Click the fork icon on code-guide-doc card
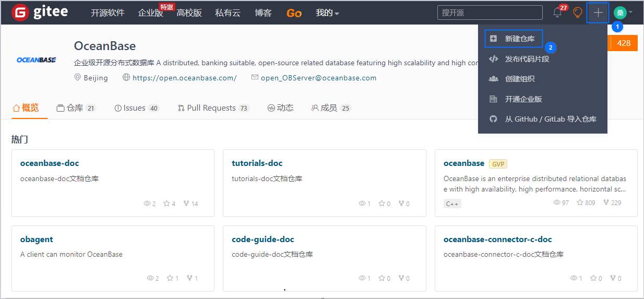Image resolution: width=644 pixels, height=299 pixels. coord(401,278)
